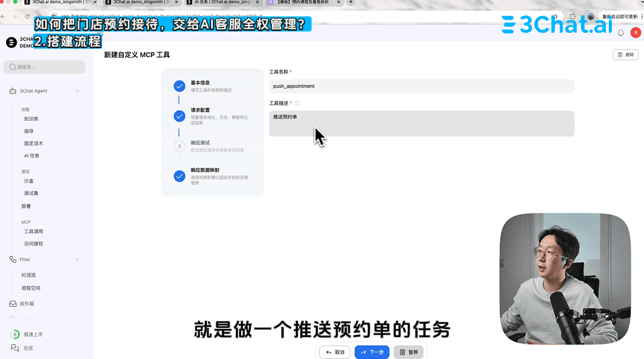Click the 响应测试 step title
The width and height of the screenshot is (644, 359).
pyautogui.click(x=200, y=143)
